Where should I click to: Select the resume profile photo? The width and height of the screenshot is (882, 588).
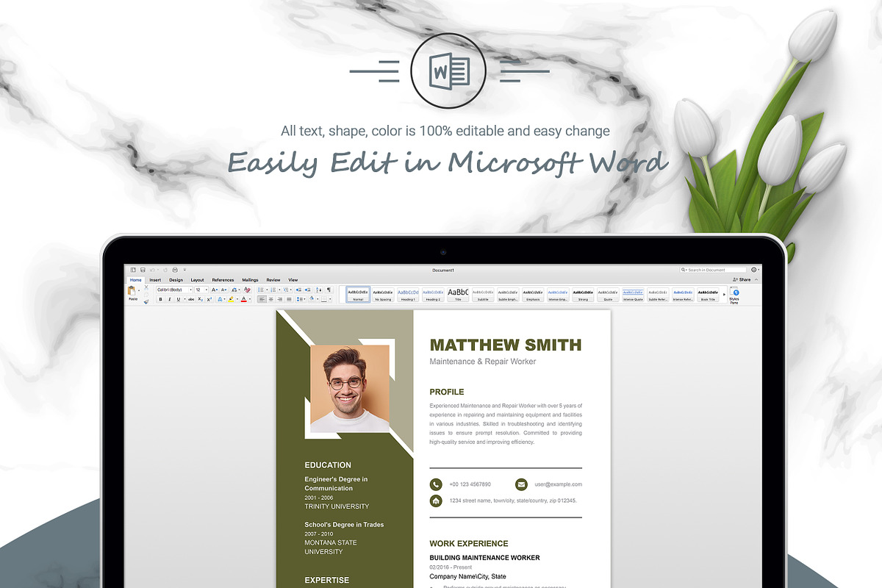[x=350, y=389]
